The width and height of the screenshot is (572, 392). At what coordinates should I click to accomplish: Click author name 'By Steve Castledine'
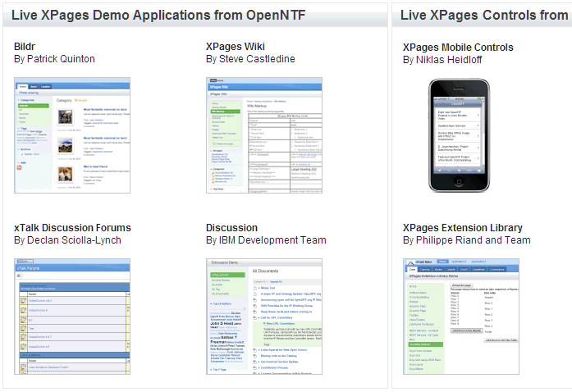coord(250,59)
